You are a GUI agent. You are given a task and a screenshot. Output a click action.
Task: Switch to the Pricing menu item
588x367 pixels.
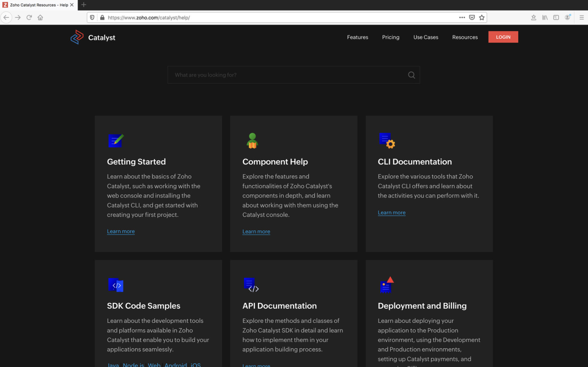(391, 37)
